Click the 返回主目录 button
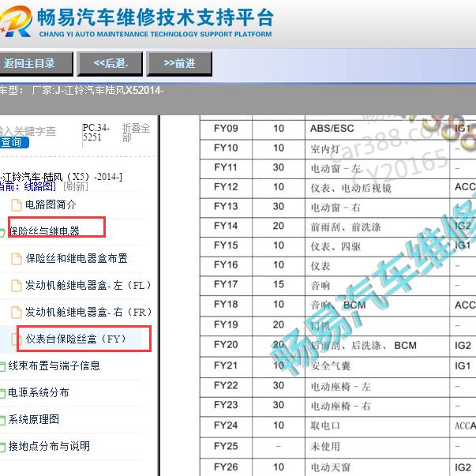Viewport: 476px width, 476px height. (36, 63)
